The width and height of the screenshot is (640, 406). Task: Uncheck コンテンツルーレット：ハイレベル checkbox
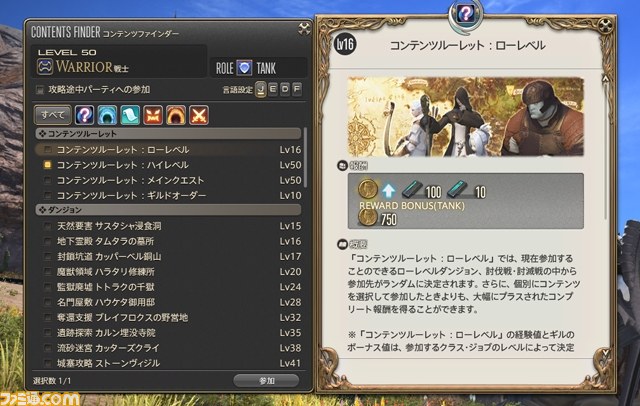point(48,165)
